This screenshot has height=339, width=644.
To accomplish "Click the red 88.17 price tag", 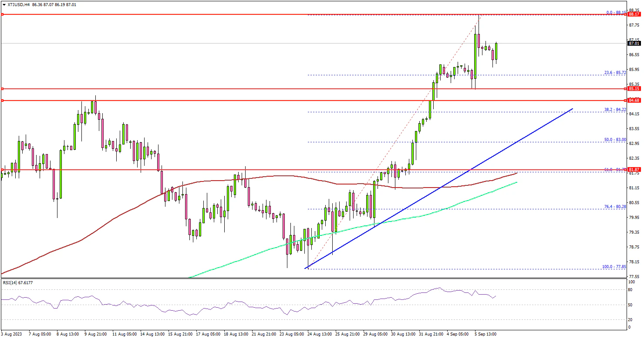I will [x=634, y=14].
